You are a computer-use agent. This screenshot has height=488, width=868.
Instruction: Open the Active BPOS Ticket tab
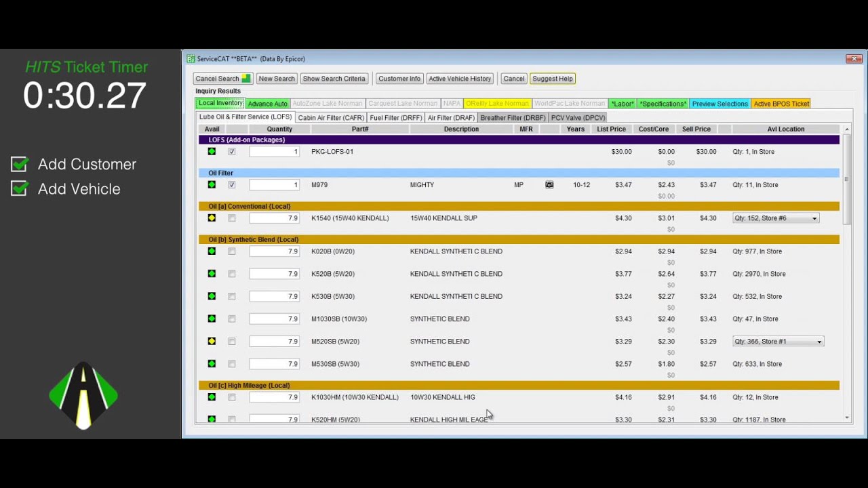(x=781, y=104)
